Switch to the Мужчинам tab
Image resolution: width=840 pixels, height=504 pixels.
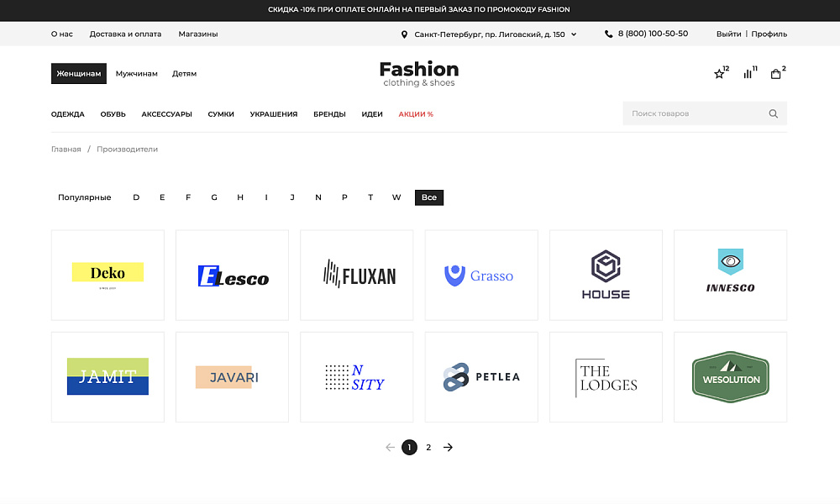point(137,73)
